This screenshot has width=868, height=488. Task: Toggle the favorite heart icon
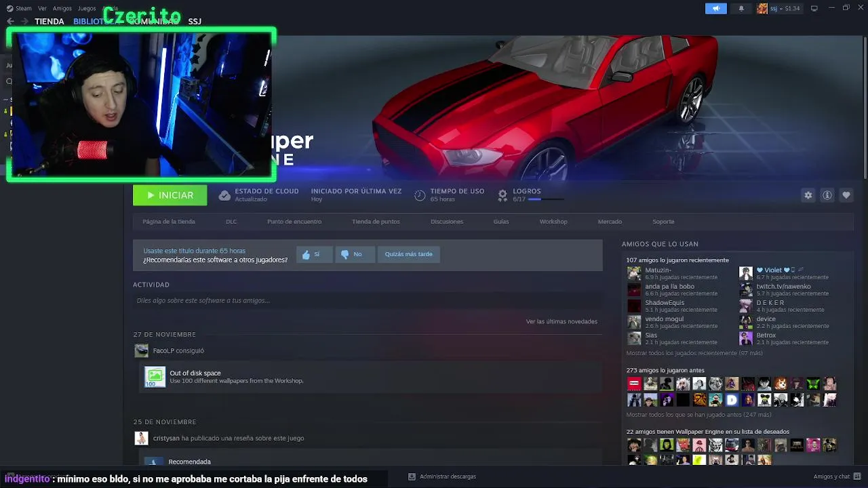pos(846,195)
